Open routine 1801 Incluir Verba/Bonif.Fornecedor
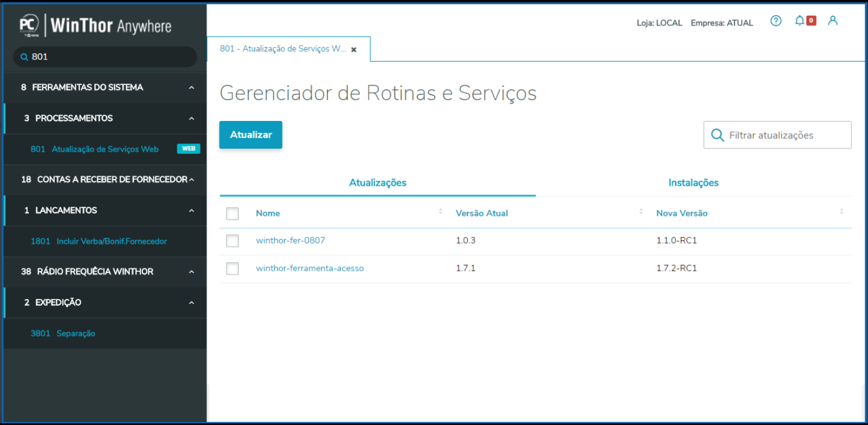Screen dimensions: 868x425 pos(98,241)
